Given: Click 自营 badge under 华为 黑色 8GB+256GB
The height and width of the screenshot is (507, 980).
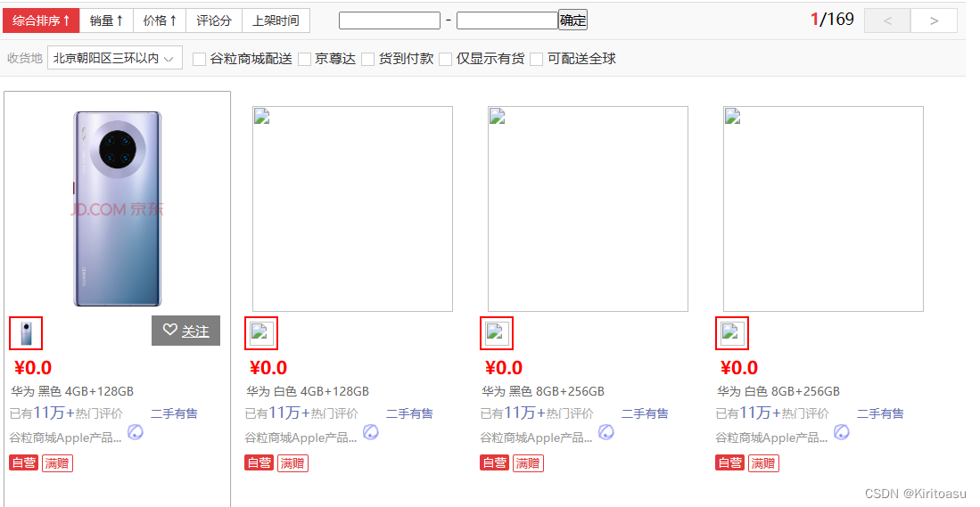Looking at the screenshot, I should (494, 462).
